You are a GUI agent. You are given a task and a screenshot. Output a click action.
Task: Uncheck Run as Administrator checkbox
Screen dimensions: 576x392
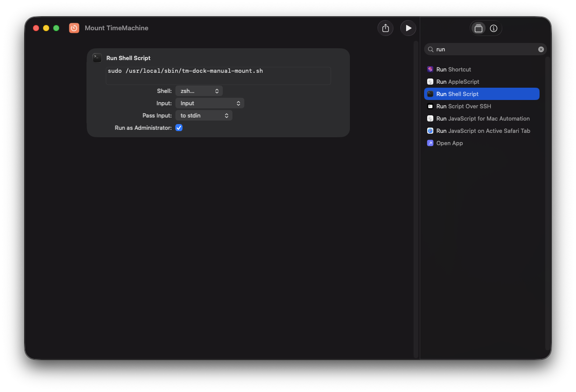179,128
